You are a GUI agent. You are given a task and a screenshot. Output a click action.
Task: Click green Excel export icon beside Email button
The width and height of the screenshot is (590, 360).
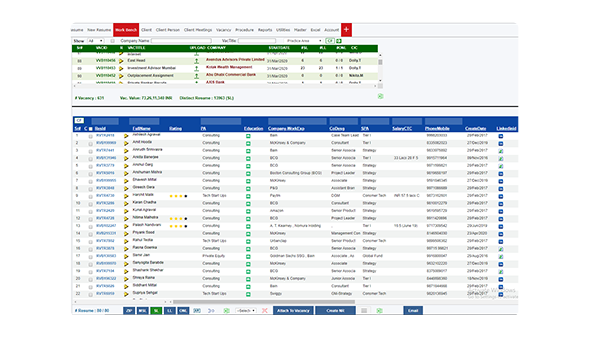point(380,310)
